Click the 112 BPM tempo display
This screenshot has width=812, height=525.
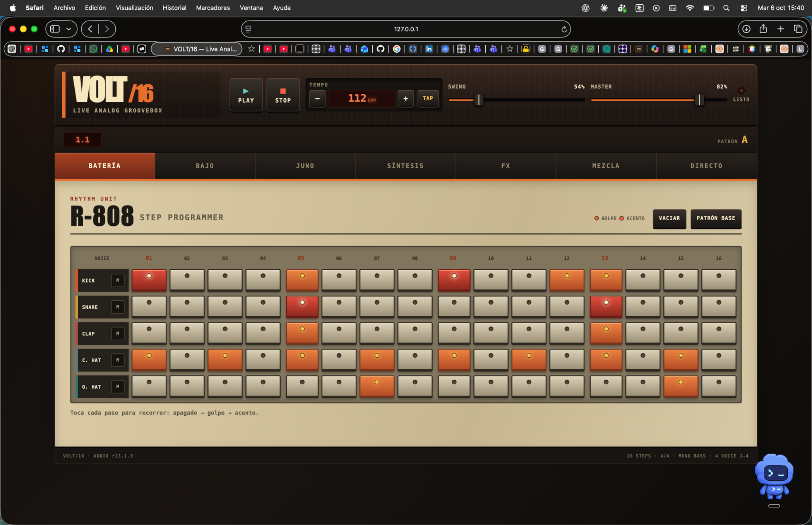(x=362, y=98)
